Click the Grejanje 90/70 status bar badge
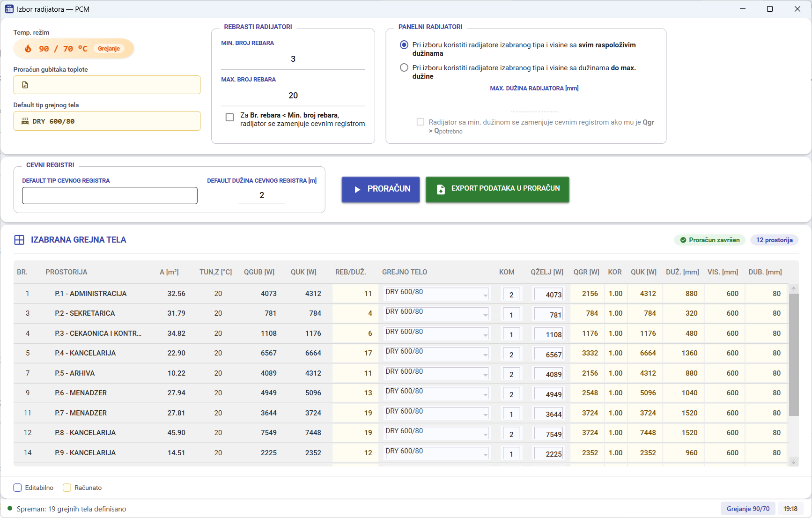812x518 pixels. point(748,509)
